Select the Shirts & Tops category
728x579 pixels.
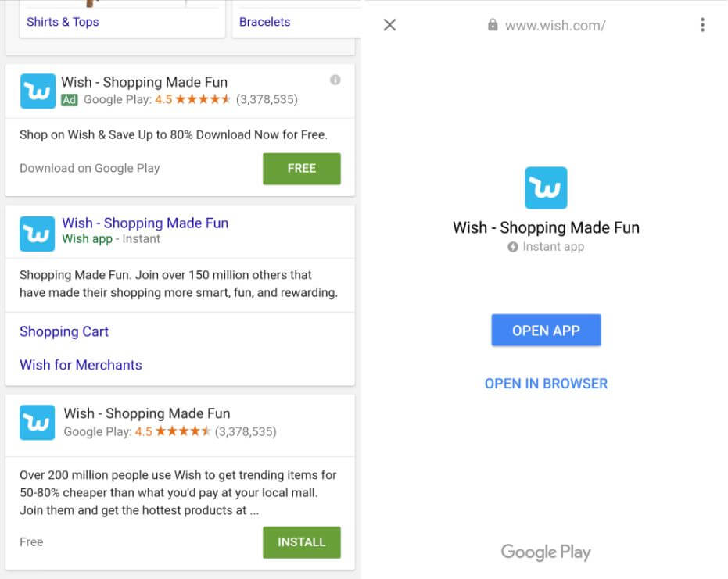tap(63, 22)
